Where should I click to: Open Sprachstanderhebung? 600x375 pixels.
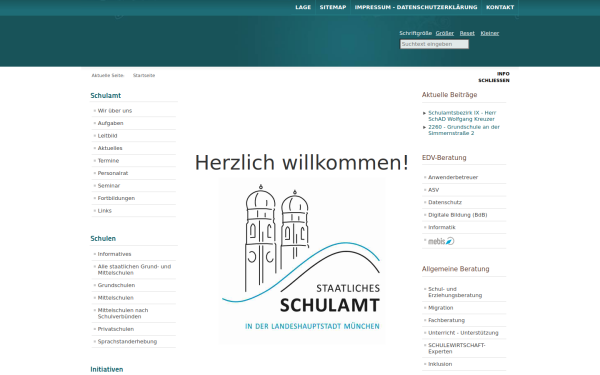[x=127, y=342]
